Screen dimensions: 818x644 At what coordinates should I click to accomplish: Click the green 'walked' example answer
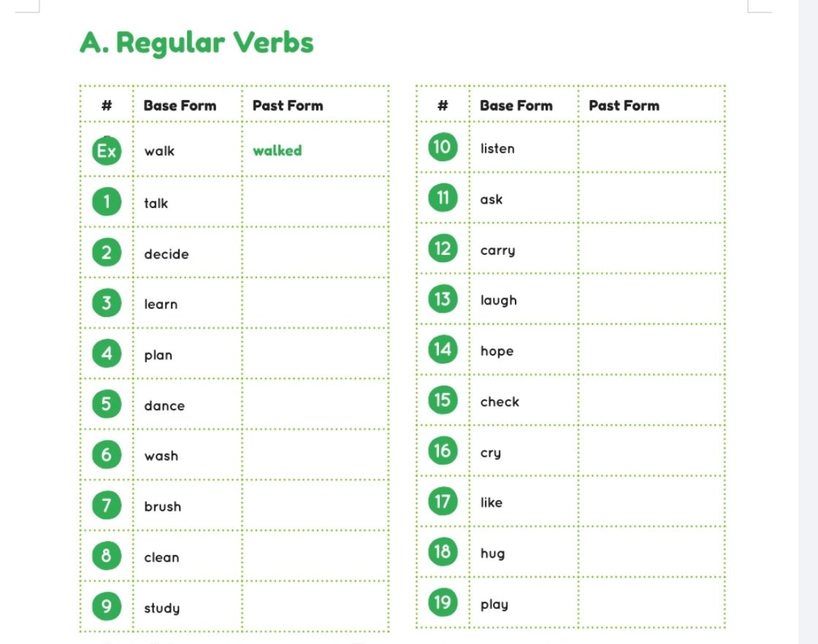tap(278, 150)
